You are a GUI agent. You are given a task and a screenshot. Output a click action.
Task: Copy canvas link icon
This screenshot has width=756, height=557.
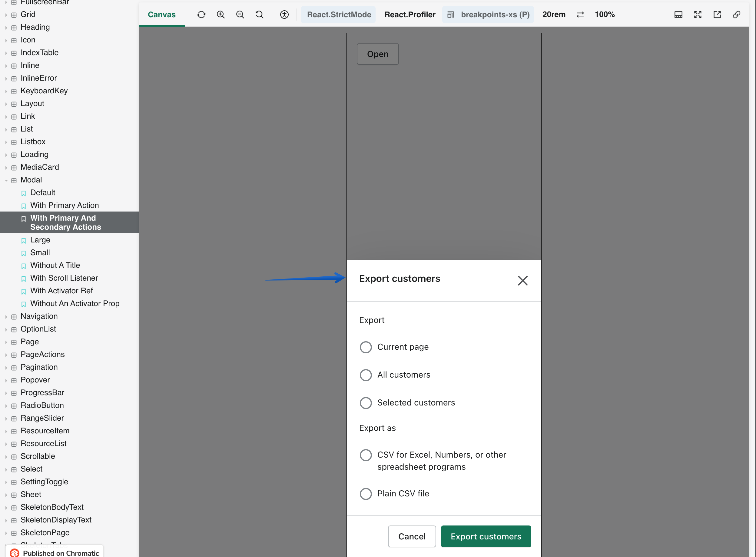click(736, 15)
